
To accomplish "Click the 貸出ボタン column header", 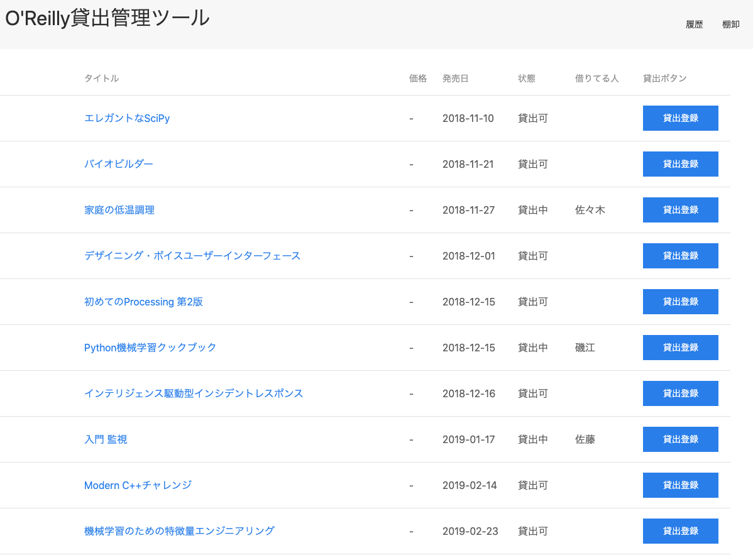I will (x=665, y=79).
